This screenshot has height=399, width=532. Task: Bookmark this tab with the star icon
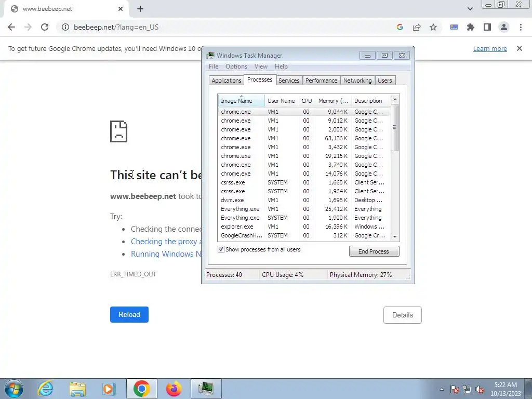point(433,27)
